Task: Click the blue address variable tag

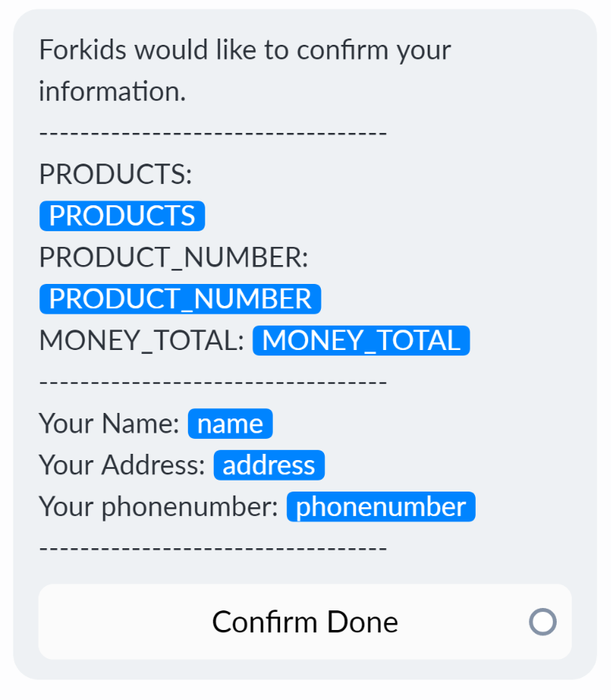Action: [x=269, y=466]
